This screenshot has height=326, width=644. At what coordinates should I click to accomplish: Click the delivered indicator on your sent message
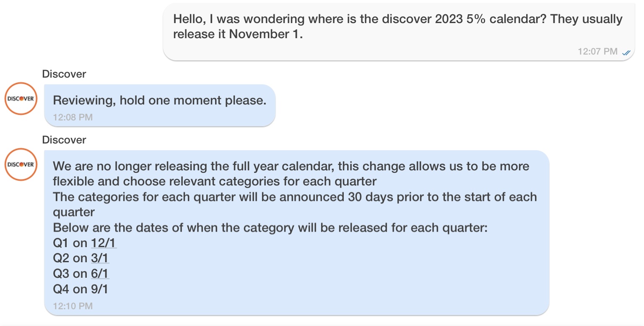[x=626, y=52]
